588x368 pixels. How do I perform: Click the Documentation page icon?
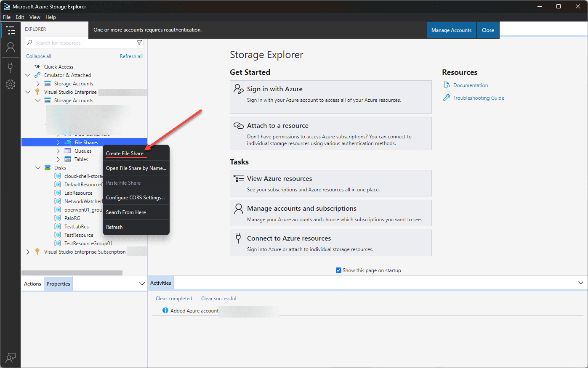[447, 85]
